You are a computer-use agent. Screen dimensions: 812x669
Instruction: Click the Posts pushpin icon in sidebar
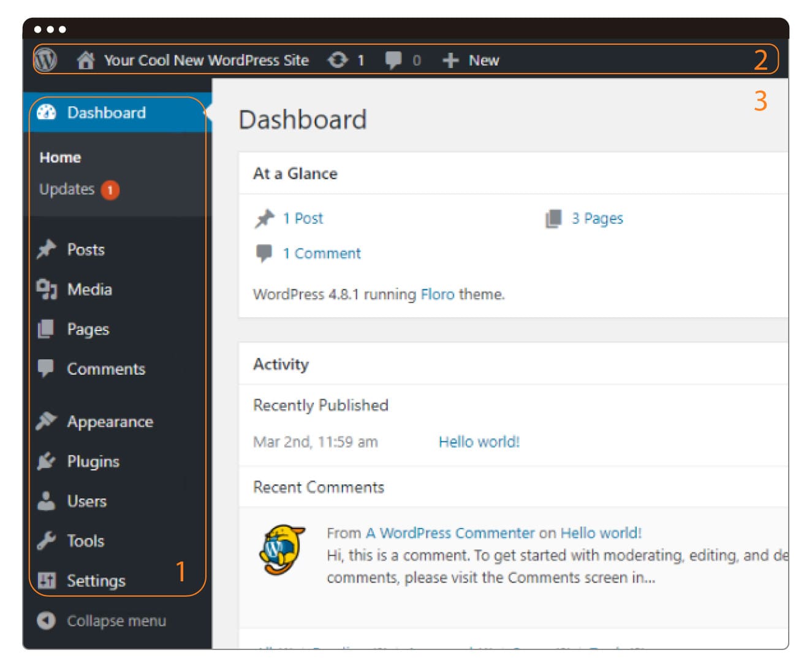pyautogui.click(x=47, y=249)
